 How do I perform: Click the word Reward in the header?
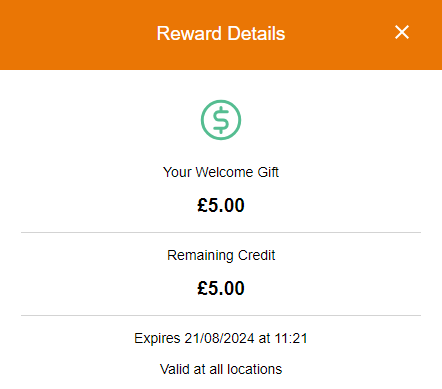click(189, 34)
